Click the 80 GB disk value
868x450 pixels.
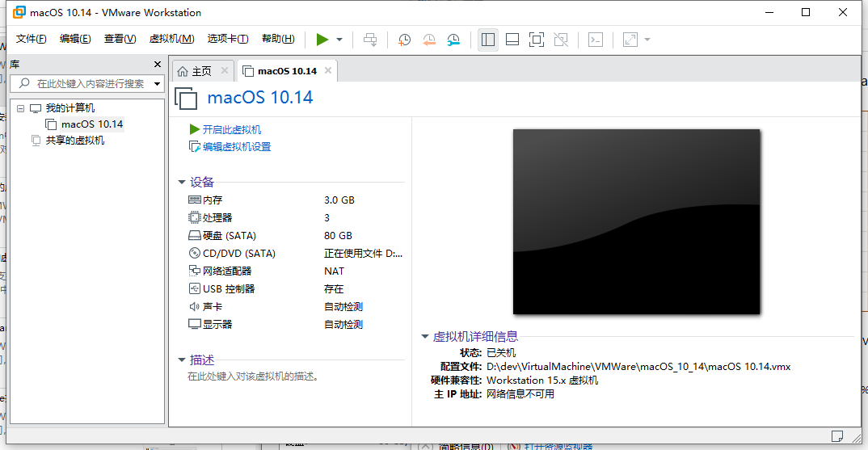pyautogui.click(x=338, y=235)
